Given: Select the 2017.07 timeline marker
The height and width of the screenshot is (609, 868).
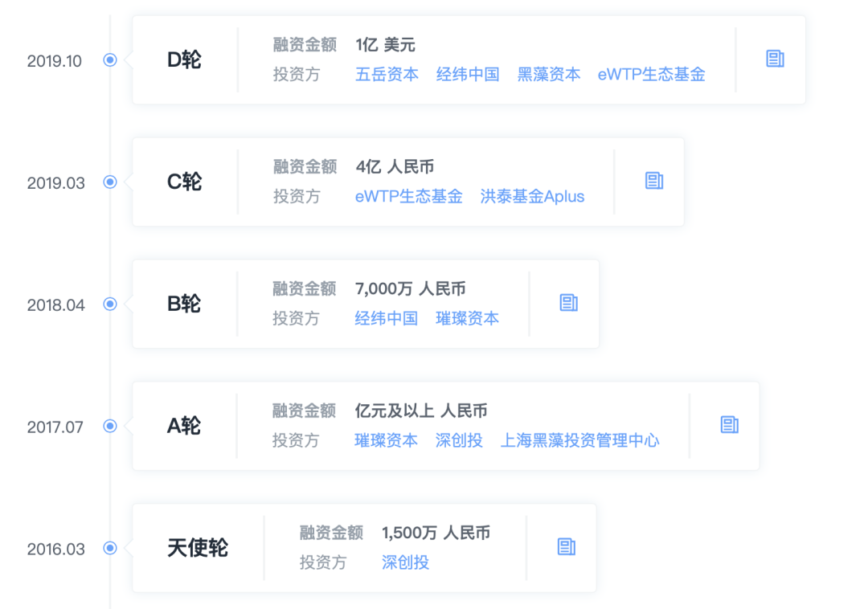Looking at the screenshot, I should (x=110, y=426).
